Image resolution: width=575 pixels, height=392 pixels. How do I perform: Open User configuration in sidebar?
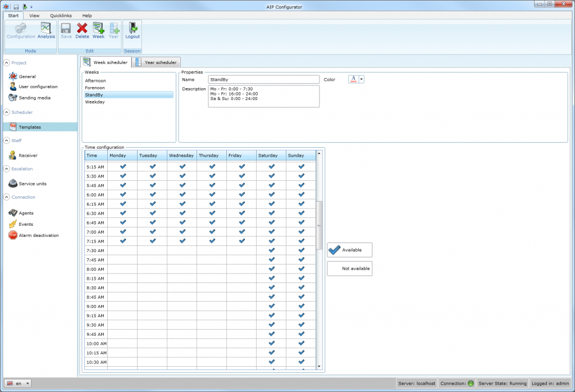coord(38,87)
